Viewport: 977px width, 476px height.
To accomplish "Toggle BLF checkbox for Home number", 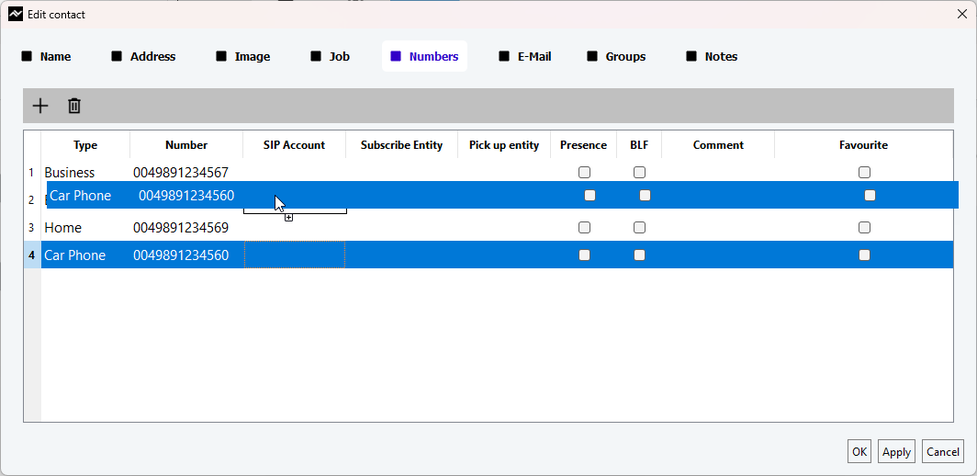I will pyautogui.click(x=639, y=227).
